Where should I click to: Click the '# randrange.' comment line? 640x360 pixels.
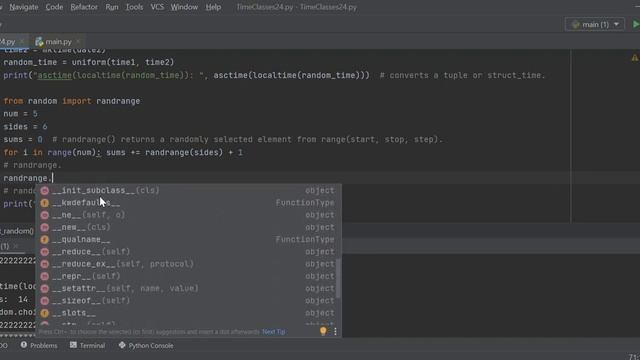(32, 165)
